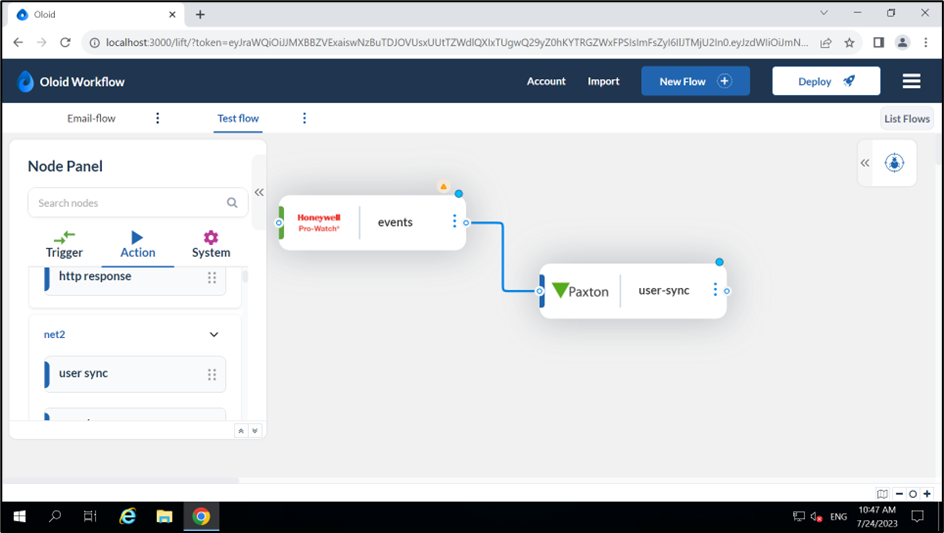Open events node options menu
The width and height of the screenshot is (944, 533).
coord(455,222)
